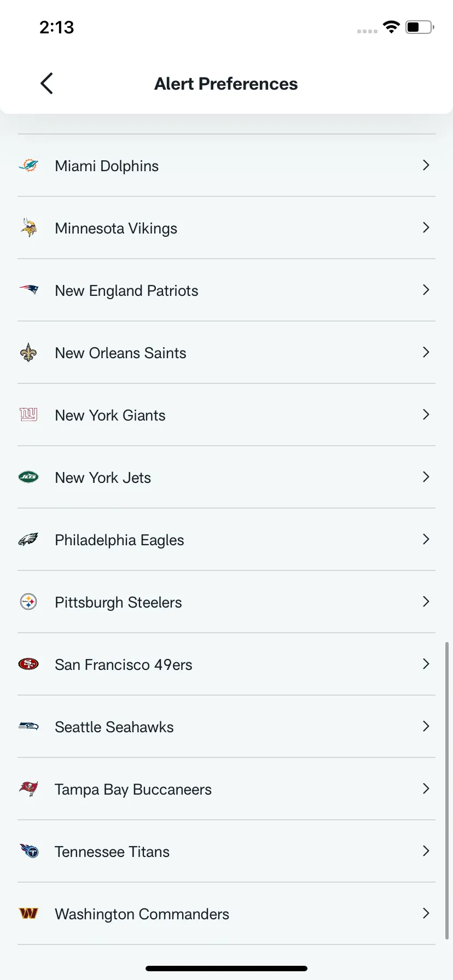
Task: Go back using the header arrow
Action: [47, 83]
